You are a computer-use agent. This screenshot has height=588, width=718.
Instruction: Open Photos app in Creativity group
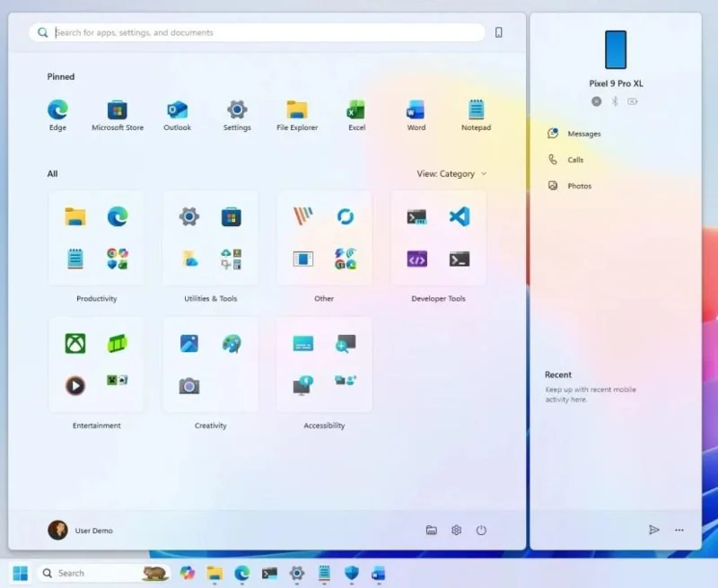point(189,344)
